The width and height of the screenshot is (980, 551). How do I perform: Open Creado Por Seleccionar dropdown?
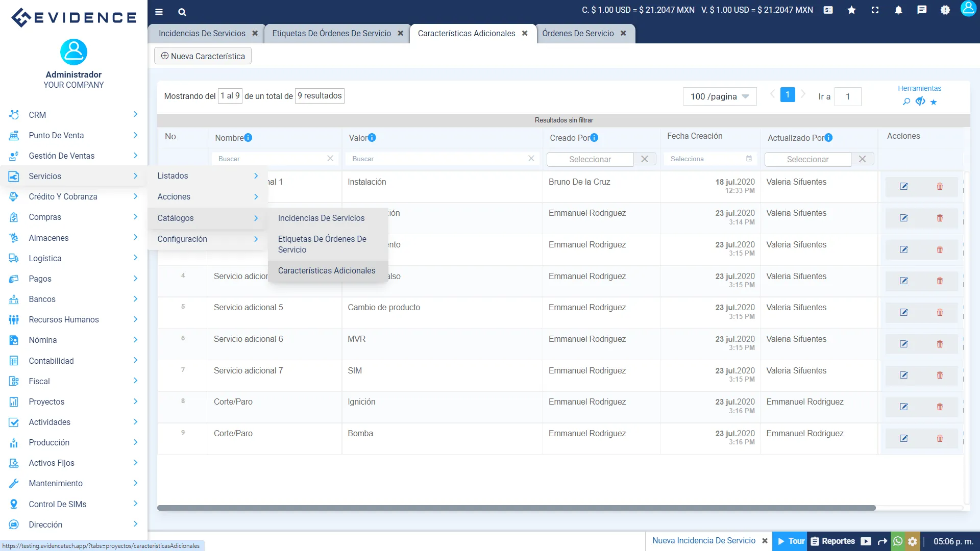tap(590, 159)
